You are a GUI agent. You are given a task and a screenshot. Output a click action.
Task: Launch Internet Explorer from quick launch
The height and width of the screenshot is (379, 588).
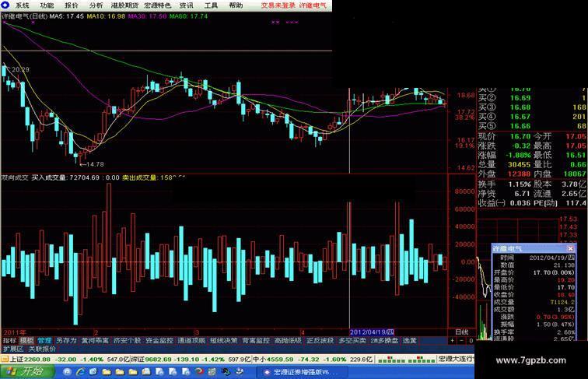click(80, 372)
